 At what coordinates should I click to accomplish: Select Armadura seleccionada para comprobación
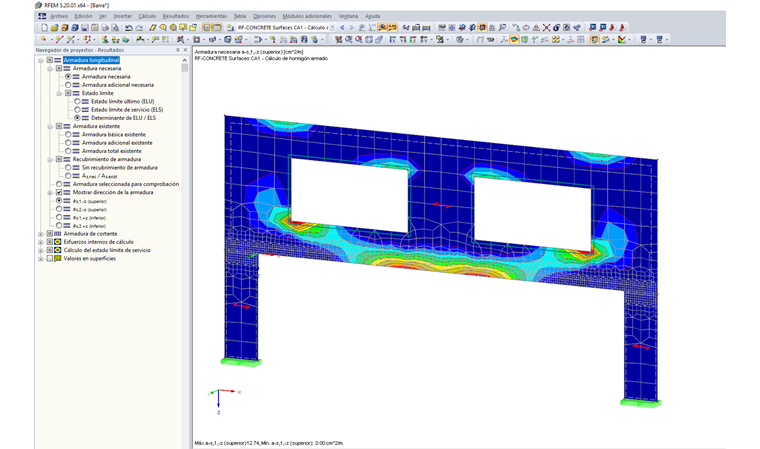(59, 184)
